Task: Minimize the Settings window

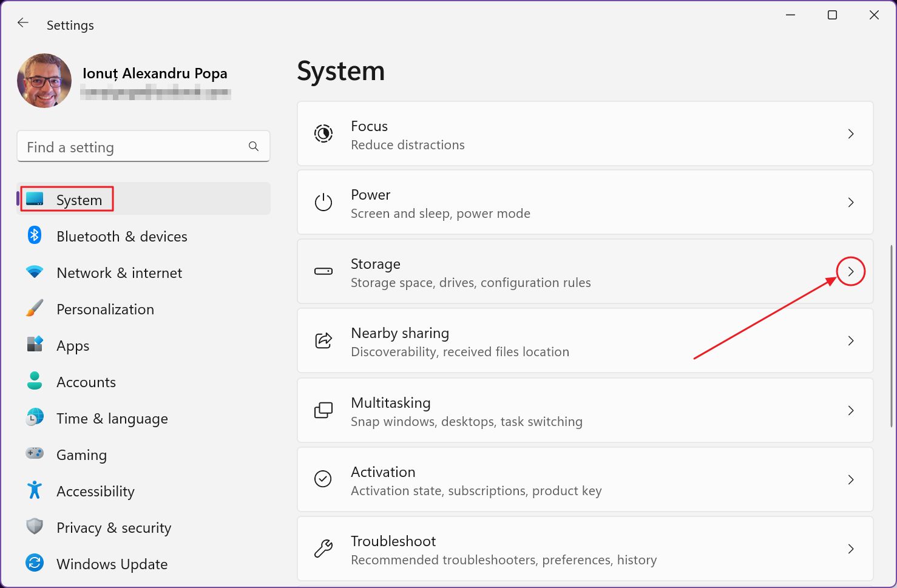Action: (x=790, y=15)
